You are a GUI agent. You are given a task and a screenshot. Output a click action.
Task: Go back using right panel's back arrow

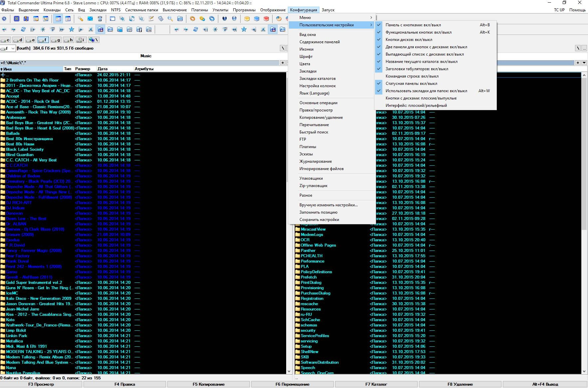[x=176, y=30]
